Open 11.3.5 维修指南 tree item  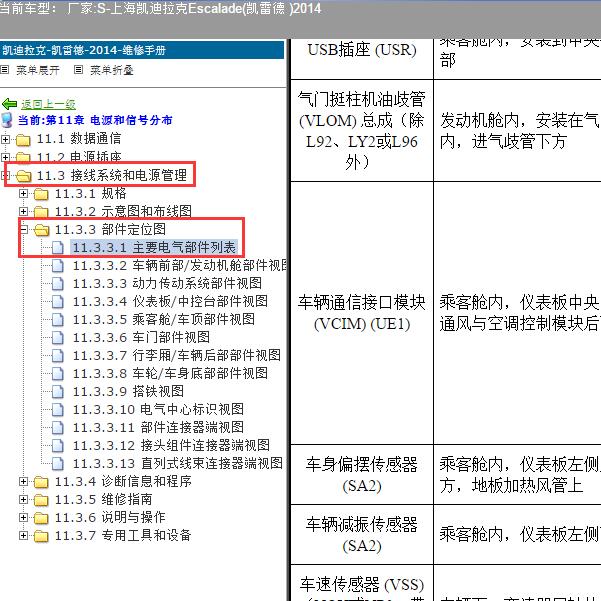(x=103, y=499)
